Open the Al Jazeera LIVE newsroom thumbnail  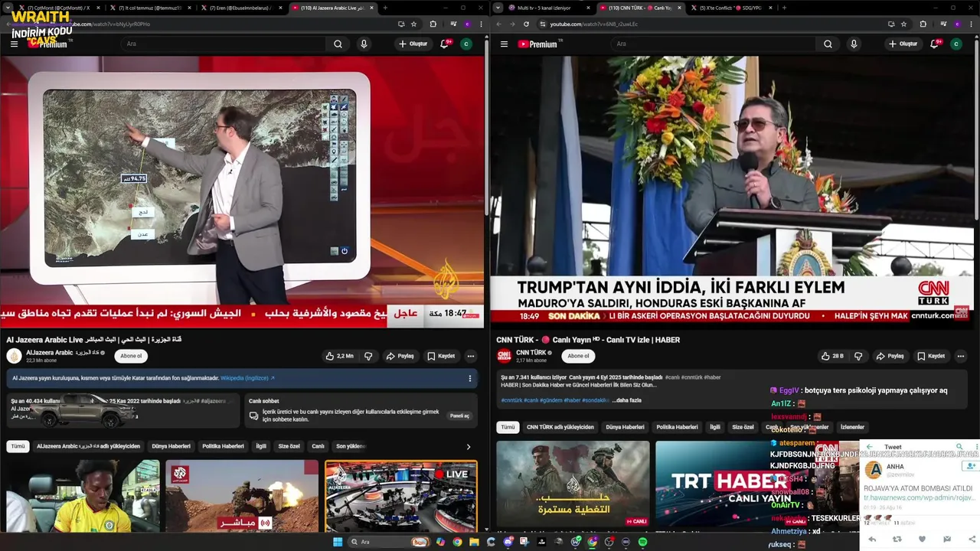pos(400,495)
